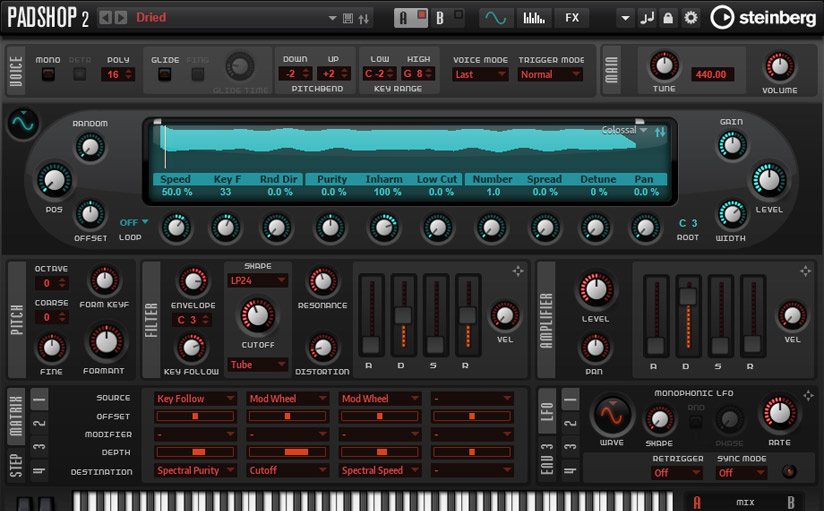Toggle the lock icon in the top bar
Screen dimensions: 824x511
point(668,18)
